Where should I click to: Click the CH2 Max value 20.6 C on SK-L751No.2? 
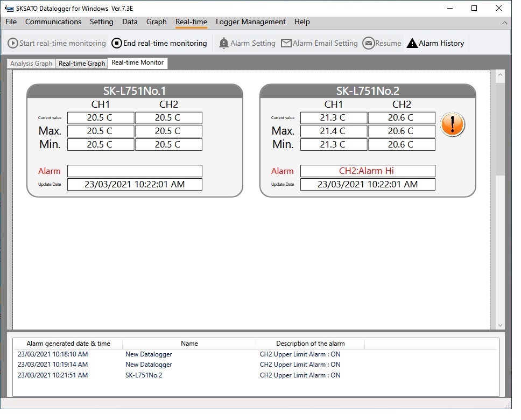pyautogui.click(x=402, y=131)
